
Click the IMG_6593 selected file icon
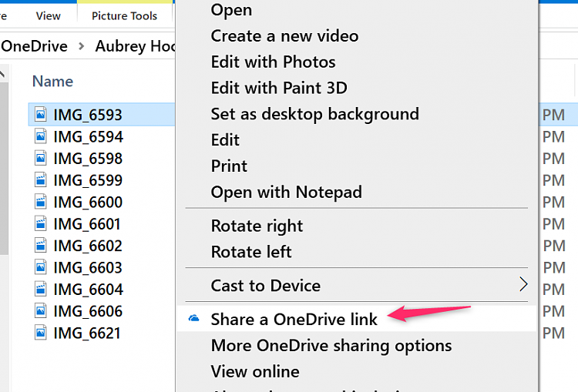click(40, 116)
